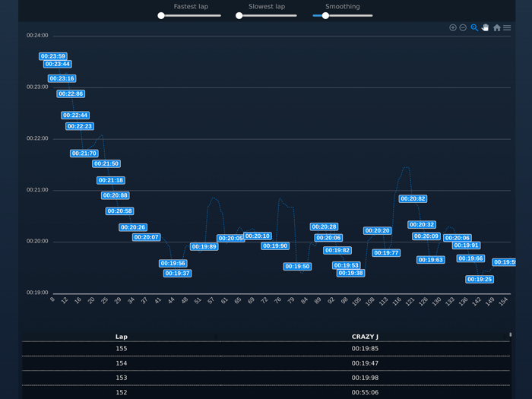Select data label 00:20:20
The width and height of the screenshot is (532, 399).
point(377,231)
